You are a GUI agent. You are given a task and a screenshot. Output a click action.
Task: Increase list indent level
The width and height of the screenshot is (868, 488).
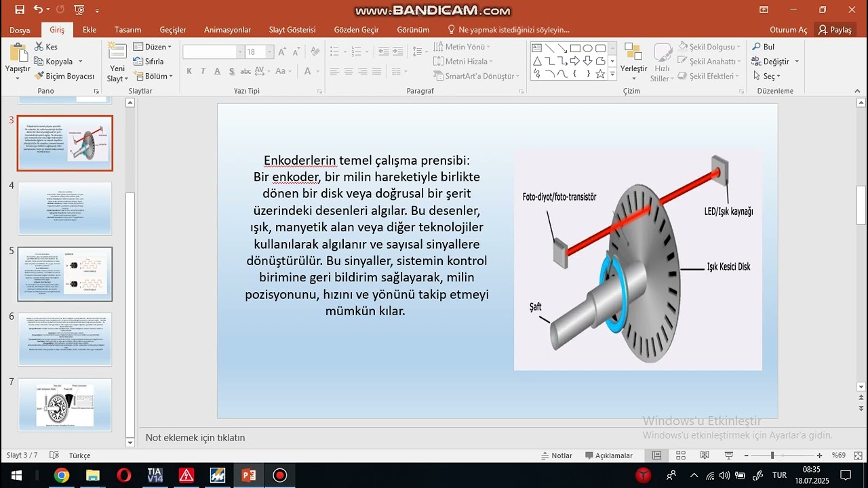(x=399, y=52)
